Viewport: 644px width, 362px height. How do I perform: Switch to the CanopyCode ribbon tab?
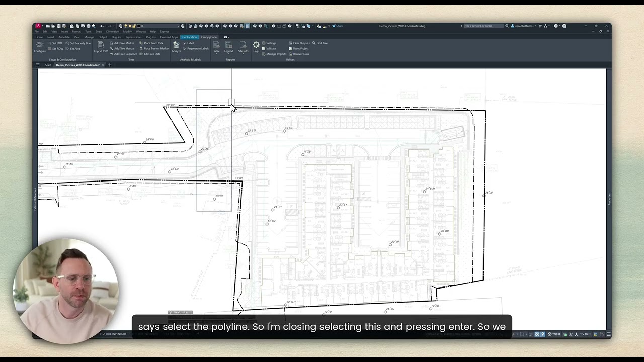[x=209, y=37]
